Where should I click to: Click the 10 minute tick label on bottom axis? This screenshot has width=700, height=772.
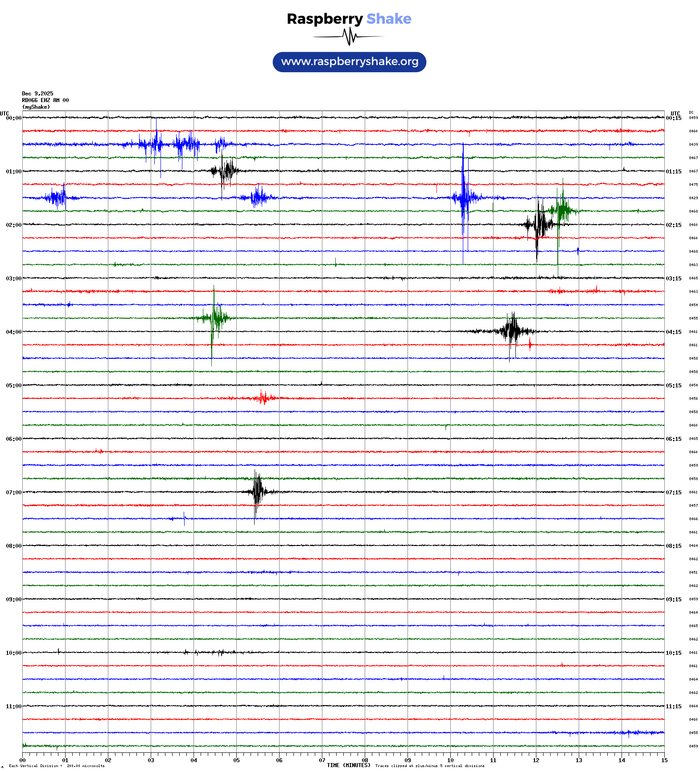(450, 760)
